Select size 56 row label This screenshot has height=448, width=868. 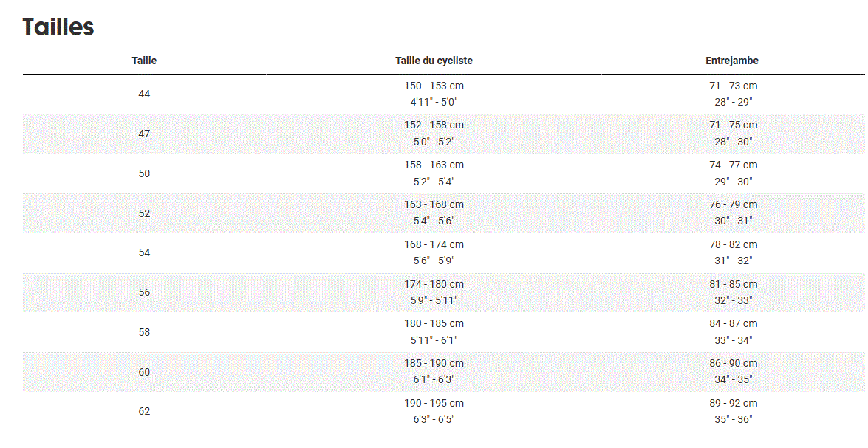[144, 292]
